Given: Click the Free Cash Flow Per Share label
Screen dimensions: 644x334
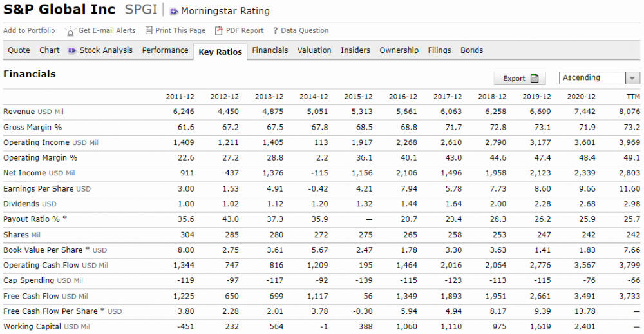Looking at the screenshot, I should click(62, 311).
